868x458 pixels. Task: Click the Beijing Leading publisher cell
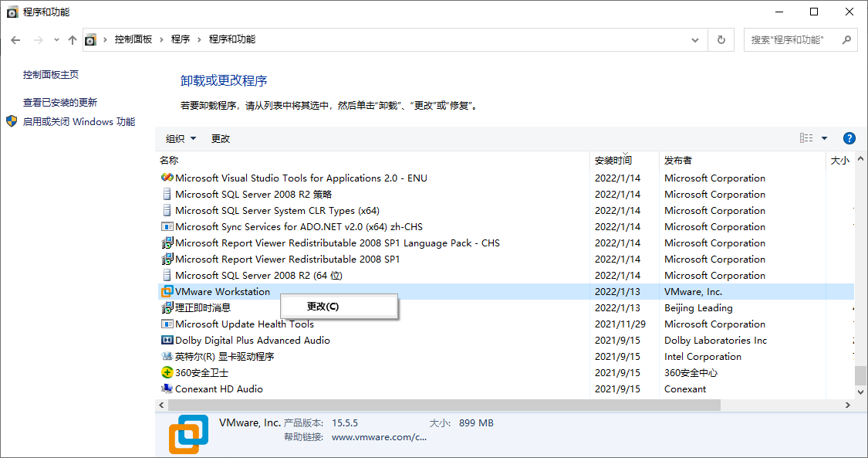[x=698, y=308]
